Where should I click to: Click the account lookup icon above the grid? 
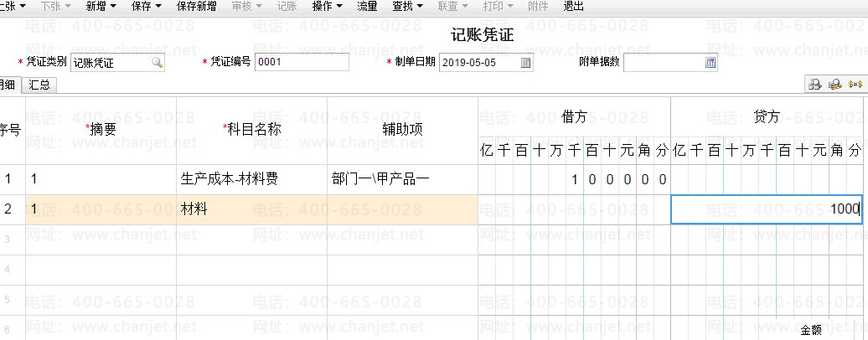(x=814, y=85)
